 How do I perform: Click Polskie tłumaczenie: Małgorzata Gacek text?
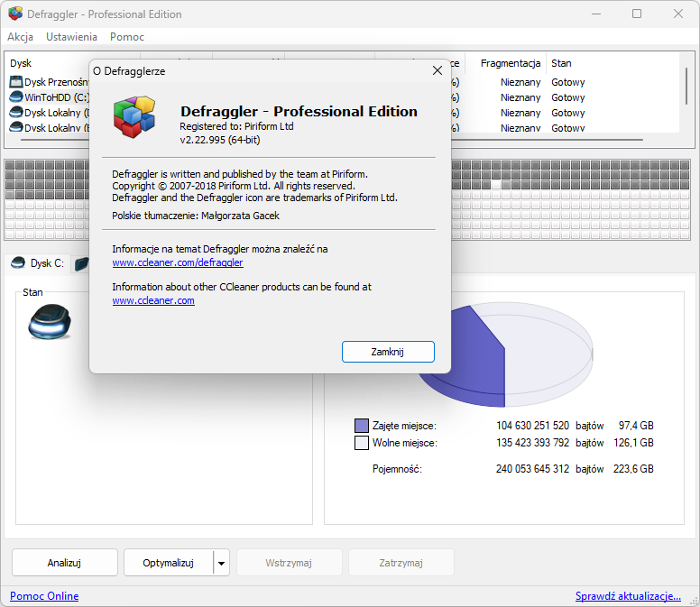point(196,216)
